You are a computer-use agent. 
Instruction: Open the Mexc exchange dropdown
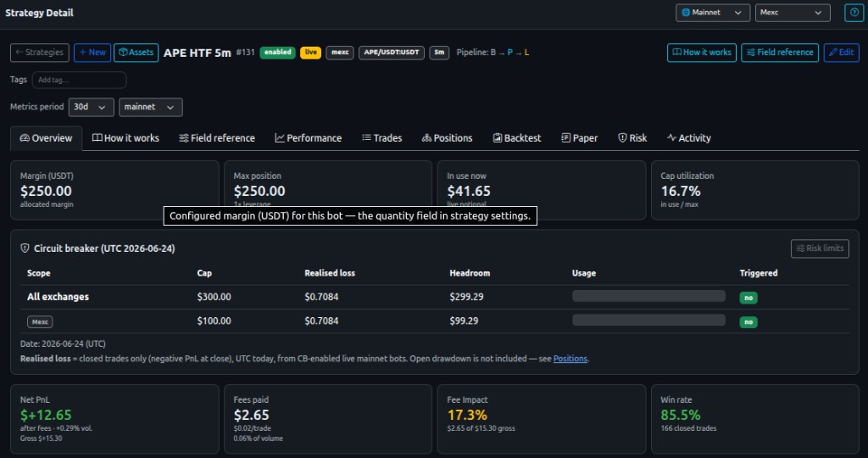[793, 12]
